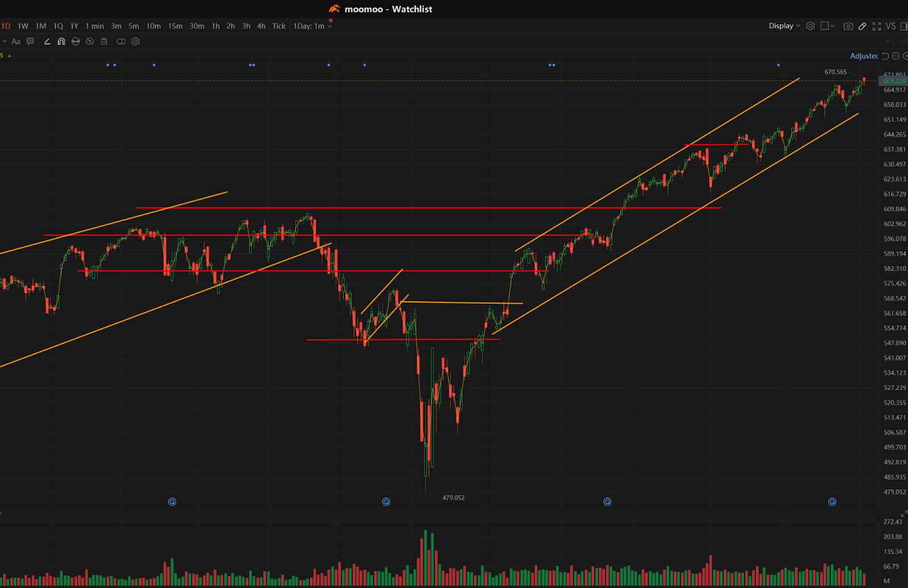Toggle the side panel layout icon
This screenshot has height=588, width=908.
tap(904, 26)
